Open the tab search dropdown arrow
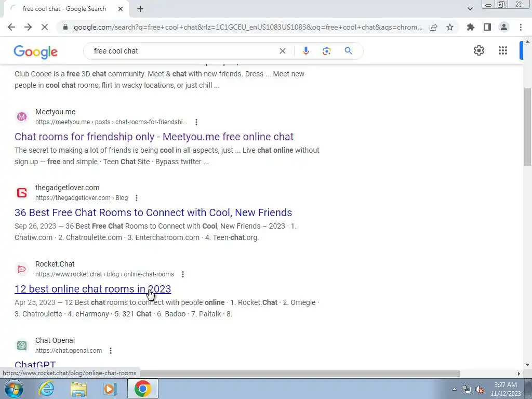Screen dimensions: 532x399 pyautogui.click(x=470, y=9)
